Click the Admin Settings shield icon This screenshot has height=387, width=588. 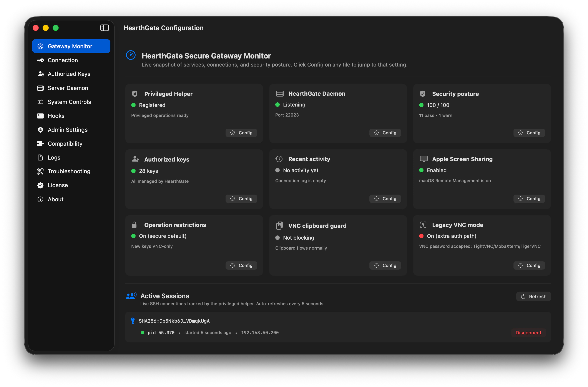(x=40, y=130)
